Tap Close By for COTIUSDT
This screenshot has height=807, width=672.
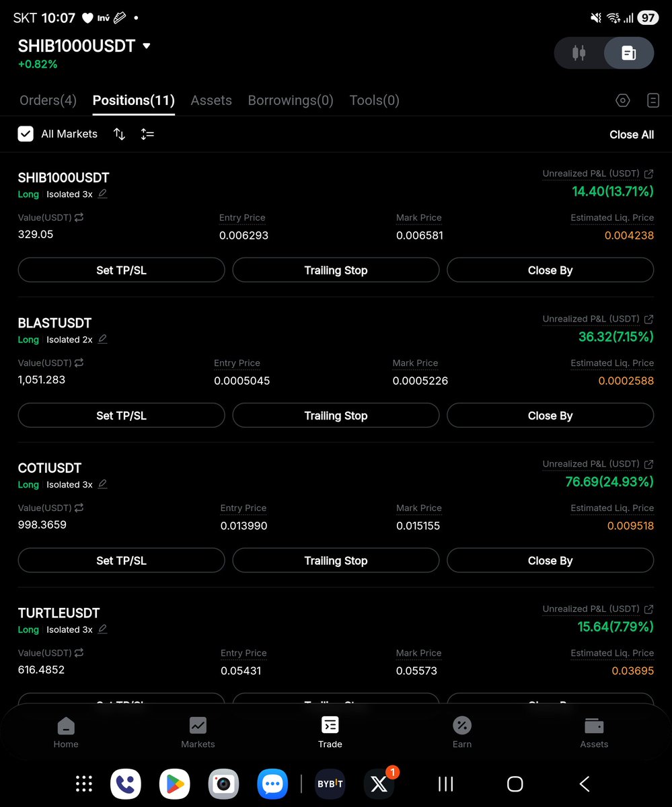click(550, 560)
